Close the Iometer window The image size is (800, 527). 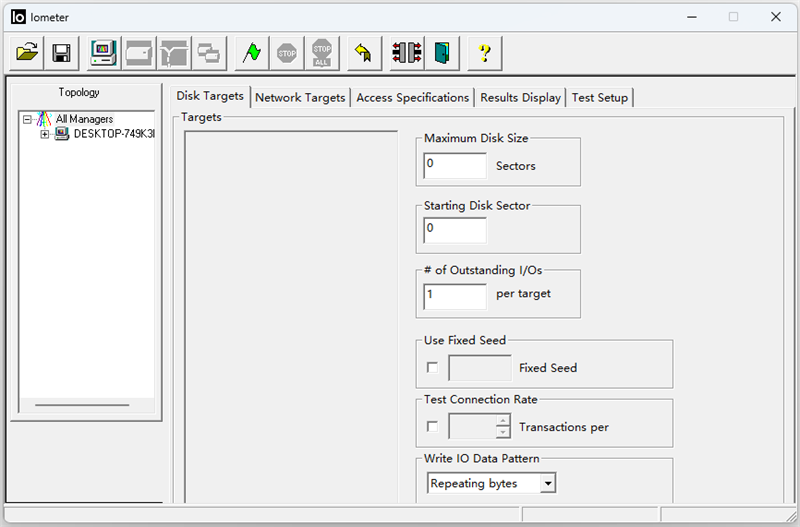(x=776, y=17)
